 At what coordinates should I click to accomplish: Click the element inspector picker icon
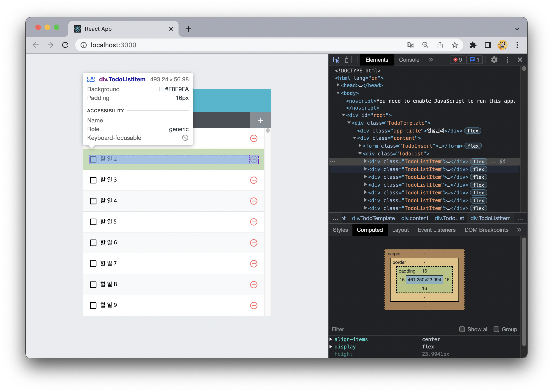point(336,60)
